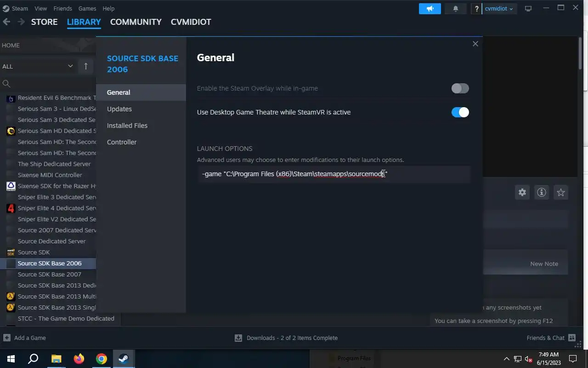Open File Explorer from taskbar

click(x=56, y=358)
